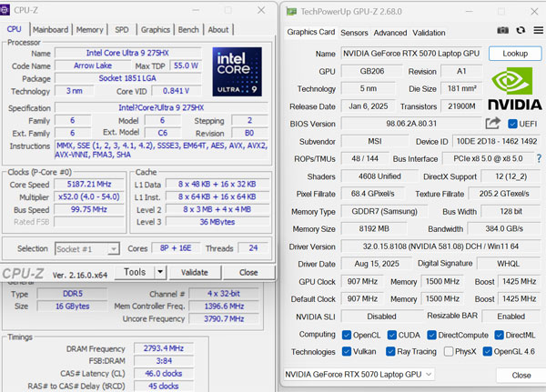Click the Max TDP value 55.0 W
Screen dimensions: 546x392
(x=186, y=65)
